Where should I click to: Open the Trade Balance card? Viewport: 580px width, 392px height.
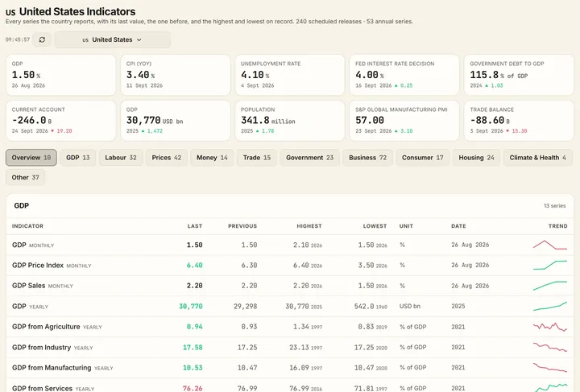click(x=519, y=121)
